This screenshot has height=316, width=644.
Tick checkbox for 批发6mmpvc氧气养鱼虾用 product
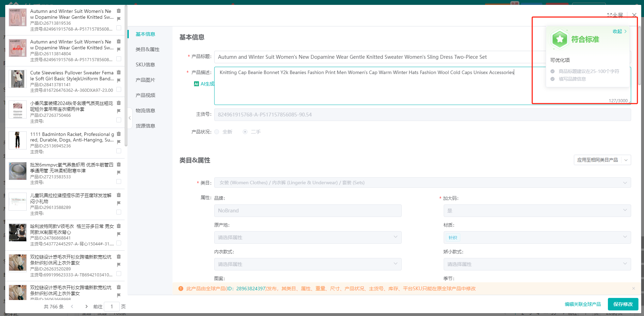click(x=119, y=181)
